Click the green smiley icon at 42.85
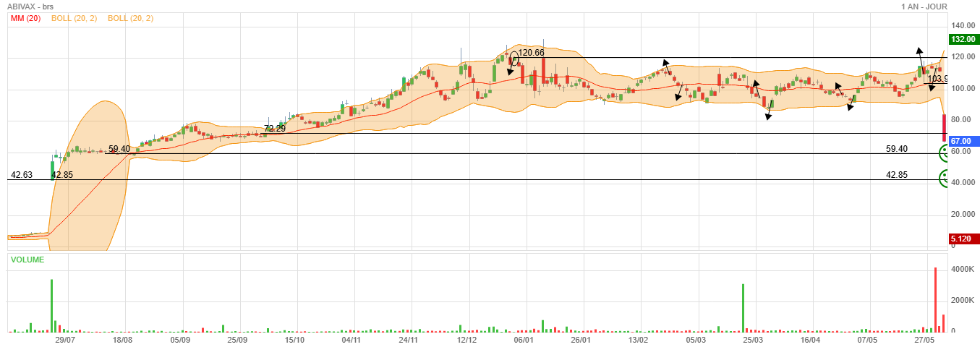 coord(944,178)
